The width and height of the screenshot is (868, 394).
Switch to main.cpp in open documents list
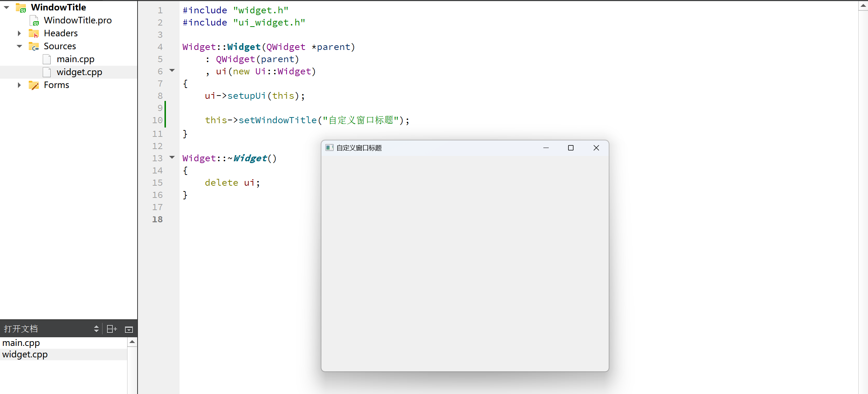click(x=21, y=343)
